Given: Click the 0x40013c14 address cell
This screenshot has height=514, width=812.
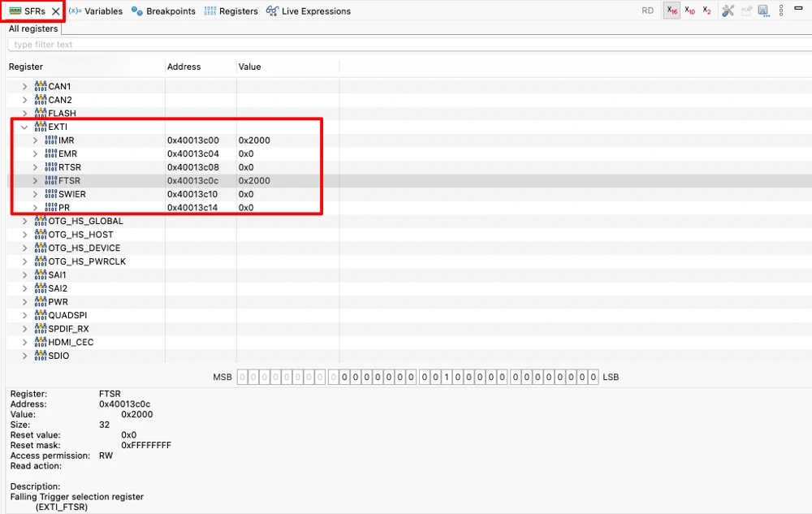Looking at the screenshot, I should click(192, 208).
